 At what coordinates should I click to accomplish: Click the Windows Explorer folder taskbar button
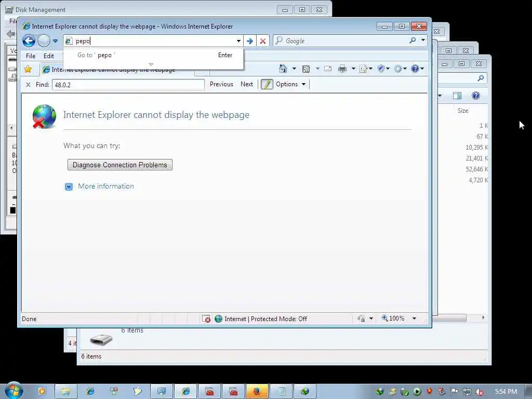coord(66,392)
